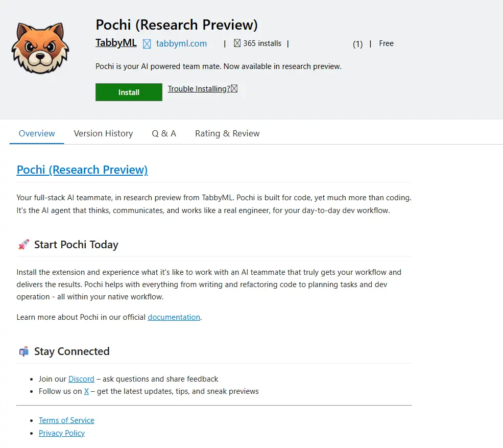
Task: Click the Pochi (Research Preview) heading link
Action: (x=82, y=170)
